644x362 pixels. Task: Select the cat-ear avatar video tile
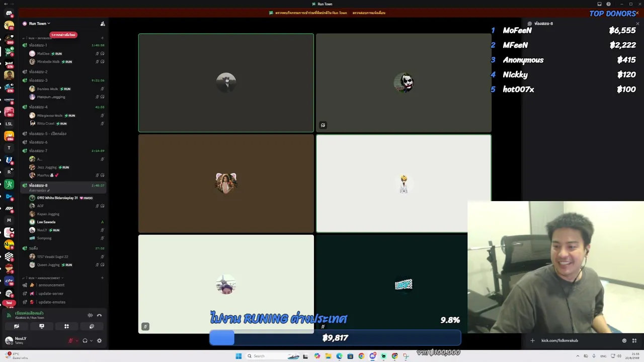pos(226,184)
